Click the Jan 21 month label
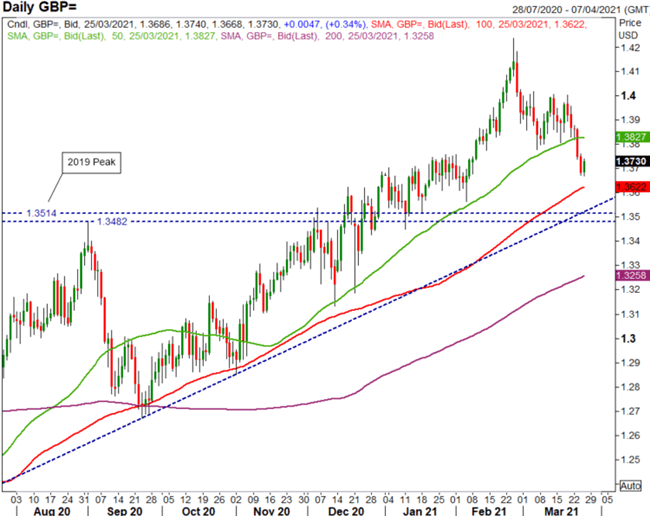 click(420, 511)
